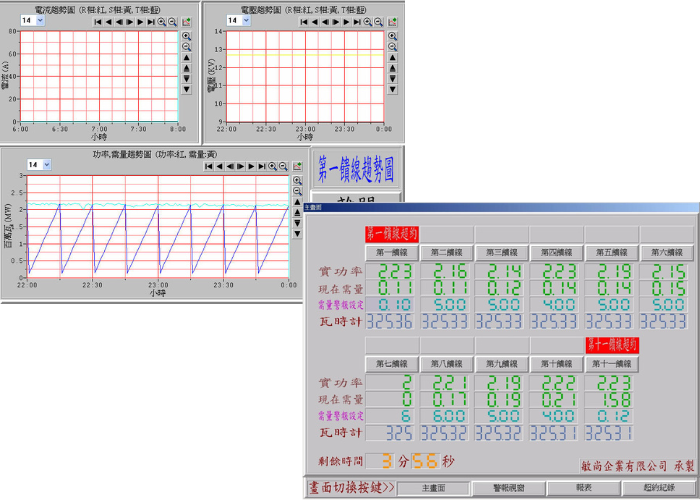Viewport: 700px width, 500px height.
Task: Open chart settings icon for the current trend chart
Action: coord(187,22)
